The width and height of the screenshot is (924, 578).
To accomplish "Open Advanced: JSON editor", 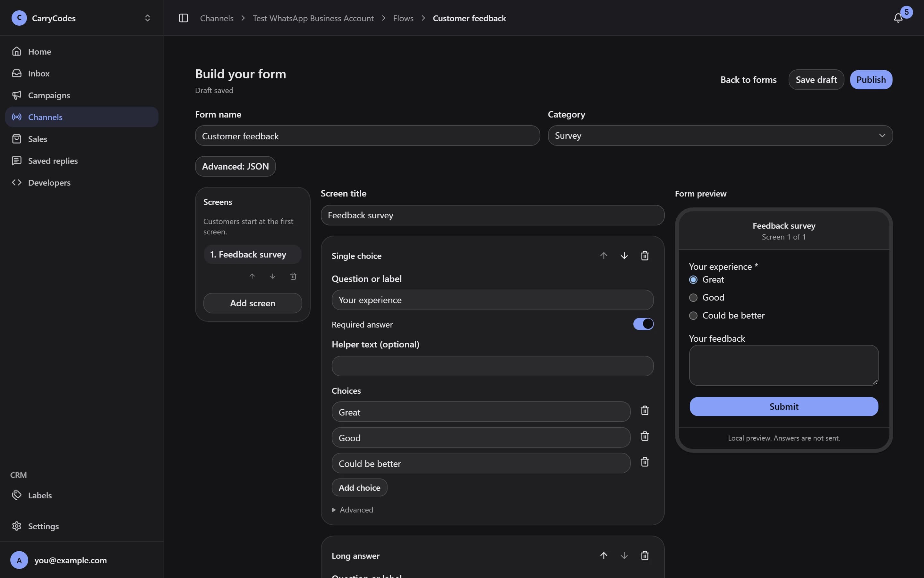I will pyautogui.click(x=235, y=166).
